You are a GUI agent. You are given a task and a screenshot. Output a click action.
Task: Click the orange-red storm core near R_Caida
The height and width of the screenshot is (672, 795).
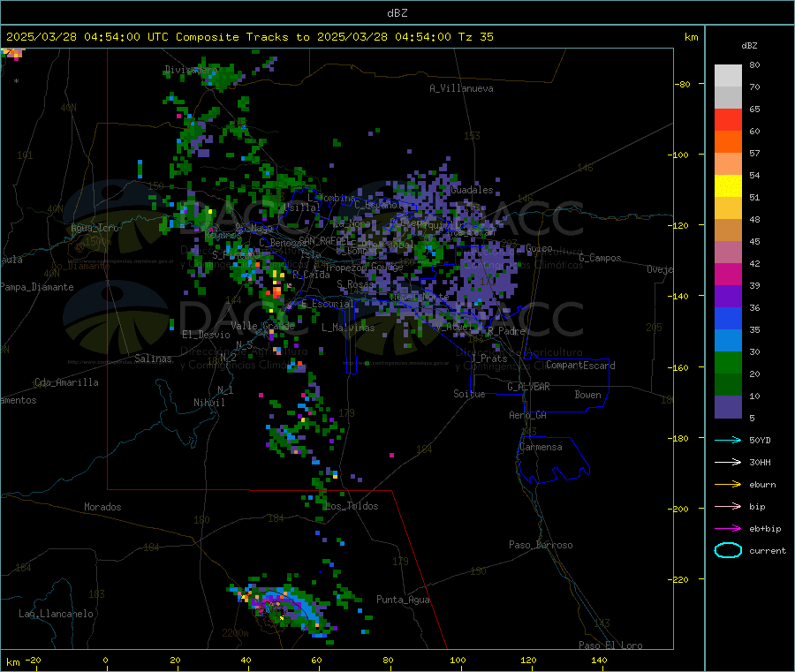pos(276,292)
